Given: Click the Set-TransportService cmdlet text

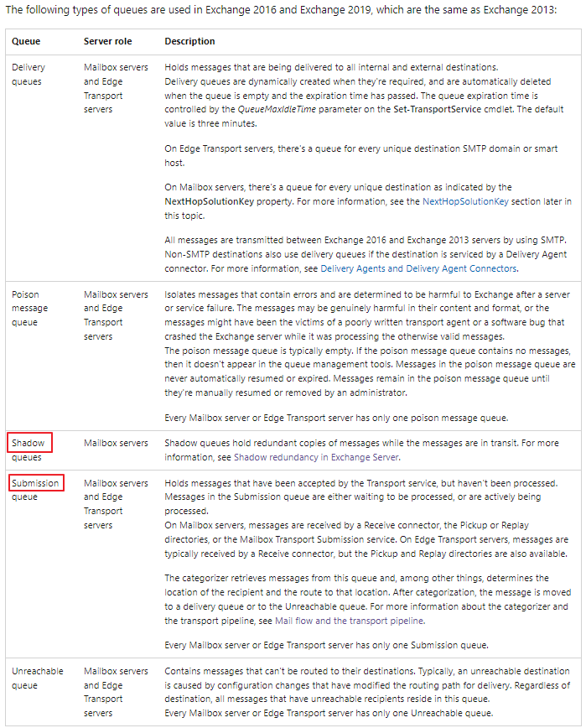Looking at the screenshot, I should coord(437,109).
